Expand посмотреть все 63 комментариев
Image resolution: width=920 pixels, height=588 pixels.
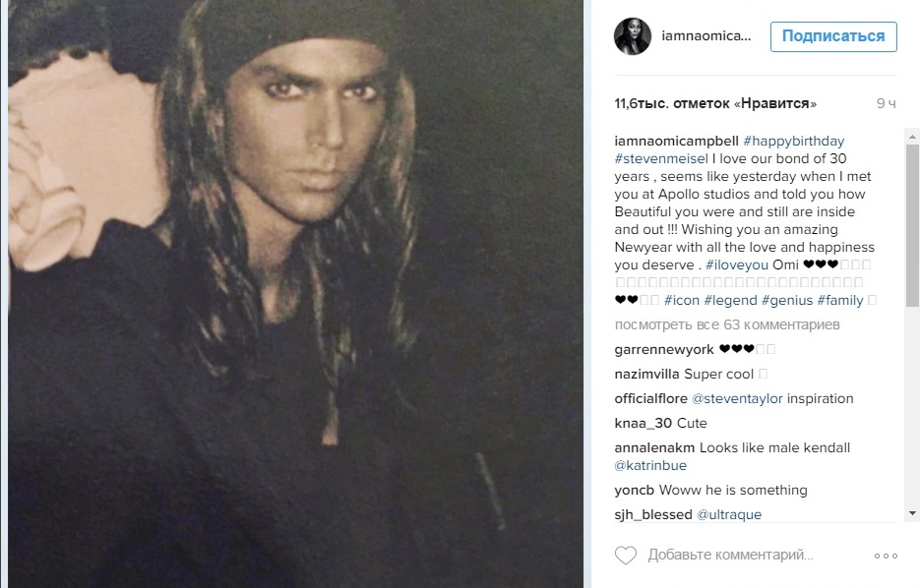pyautogui.click(x=727, y=324)
